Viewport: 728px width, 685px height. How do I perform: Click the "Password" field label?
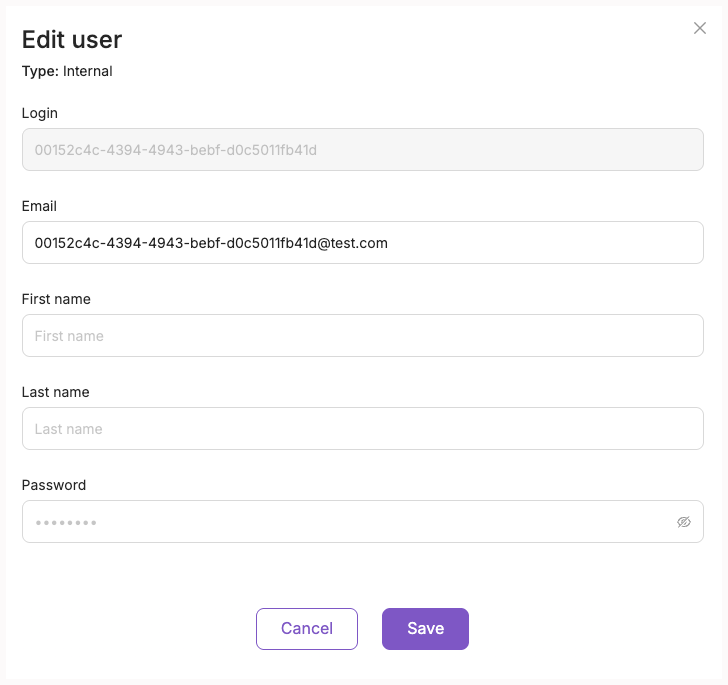[54, 485]
